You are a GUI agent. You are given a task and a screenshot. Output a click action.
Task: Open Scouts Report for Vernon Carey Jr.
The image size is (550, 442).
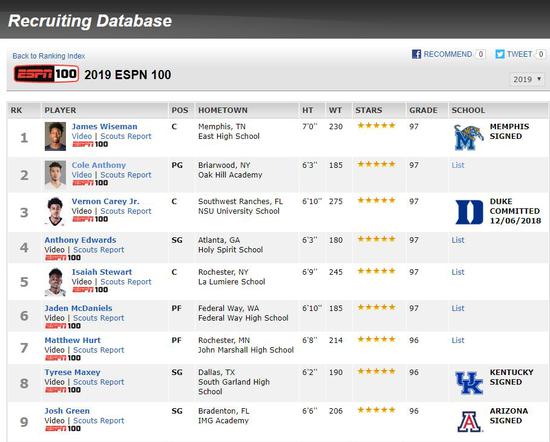click(x=126, y=211)
